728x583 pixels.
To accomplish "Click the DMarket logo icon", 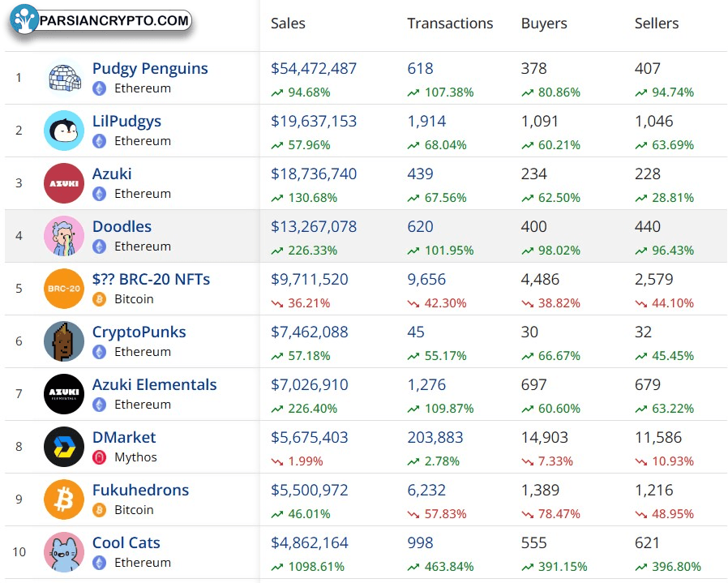I will (64, 447).
